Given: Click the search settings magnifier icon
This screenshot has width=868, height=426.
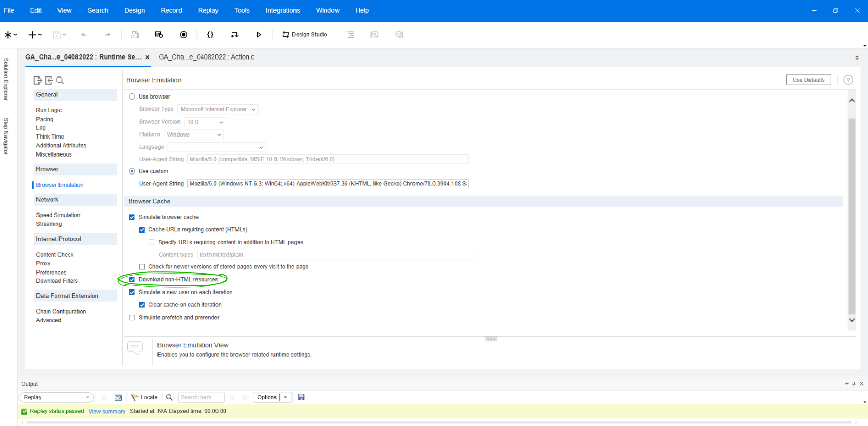Looking at the screenshot, I should coord(60,80).
